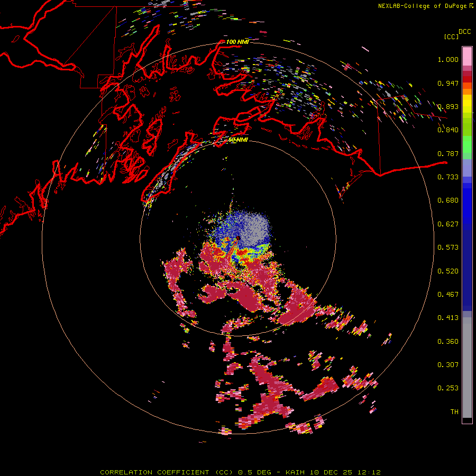Click the radar site center marker
This screenshot has height=476, width=476.
pyautogui.click(x=239, y=239)
